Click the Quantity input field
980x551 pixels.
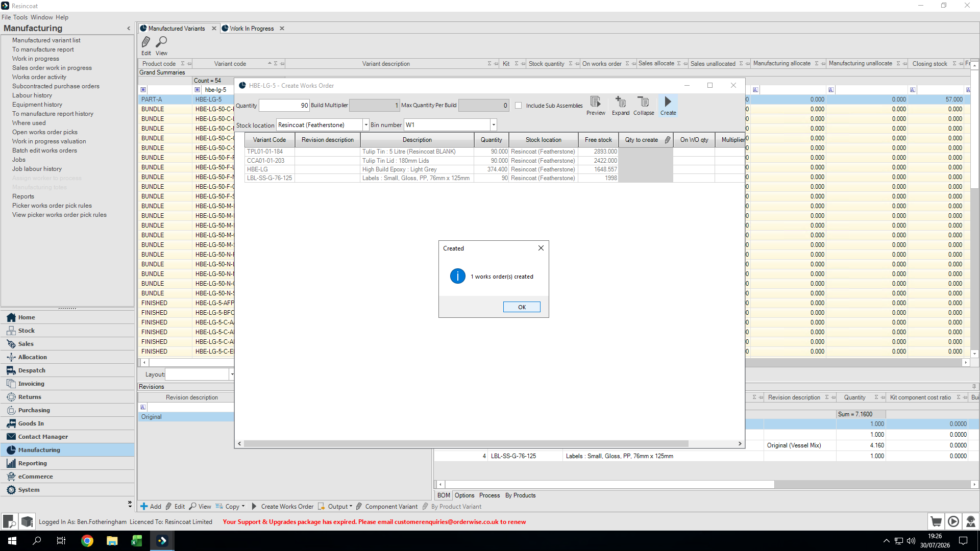(284, 106)
